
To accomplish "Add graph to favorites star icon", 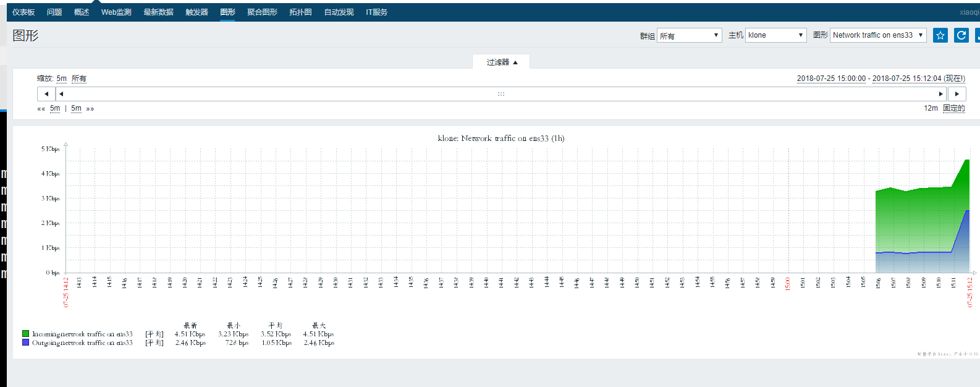I will (940, 35).
